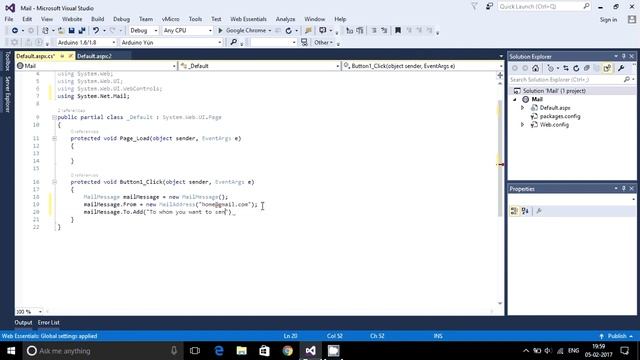Click the Properties wrench icon in Solution Explorer
This screenshot has width=640, height=360.
[x=621, y=69]
